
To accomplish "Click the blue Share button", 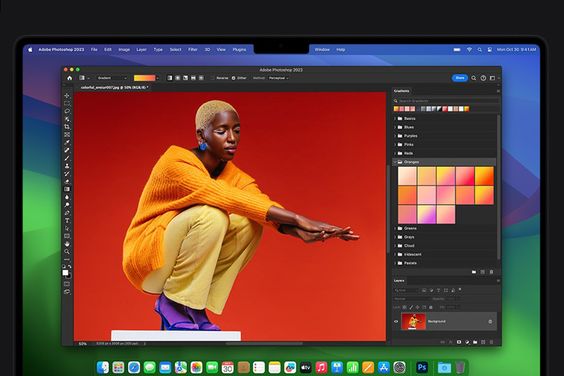I will click(460, 78).
